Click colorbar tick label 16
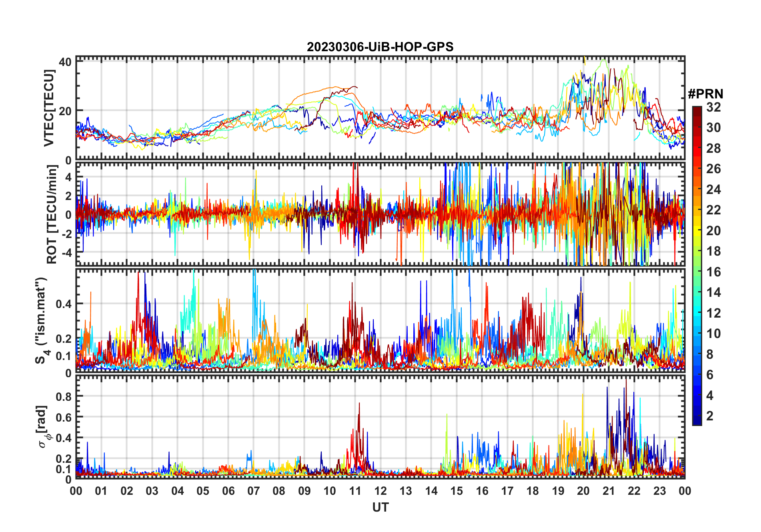Screen dimensions: 761x532 pyautogui.click(x=713, y=272)
